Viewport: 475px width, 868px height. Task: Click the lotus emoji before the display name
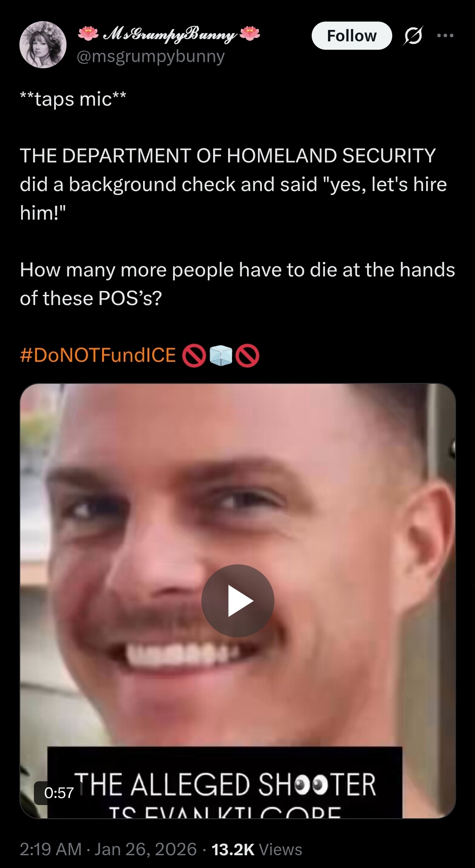[x=88, y=33]
